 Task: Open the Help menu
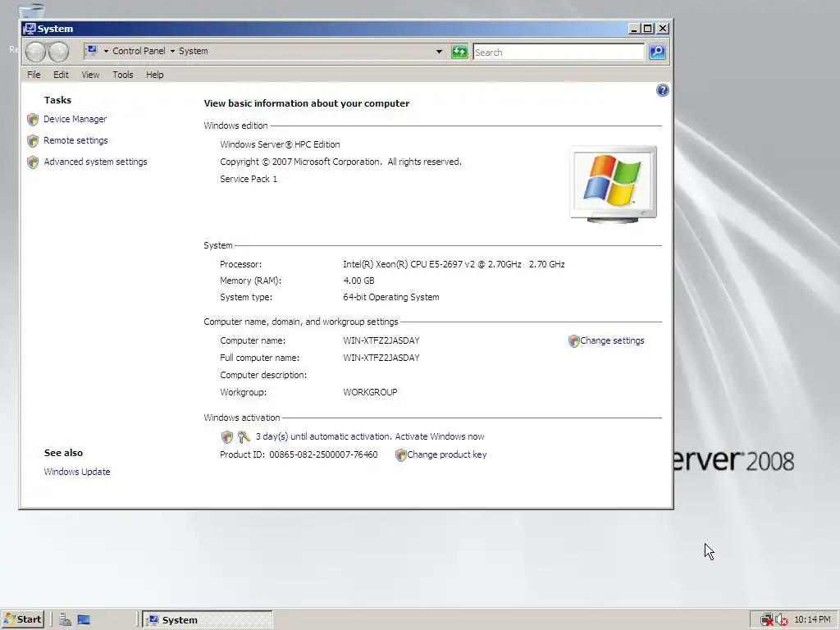[x=155, y=75]
